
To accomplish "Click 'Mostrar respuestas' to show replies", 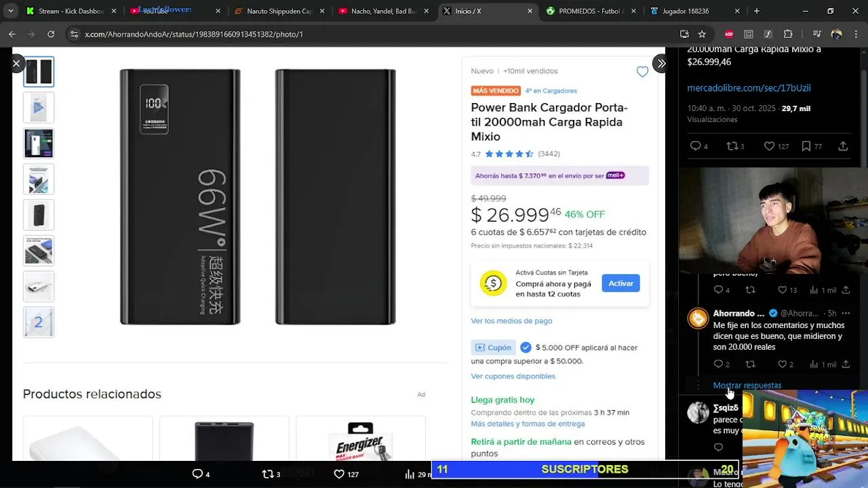I will (747, 386).
